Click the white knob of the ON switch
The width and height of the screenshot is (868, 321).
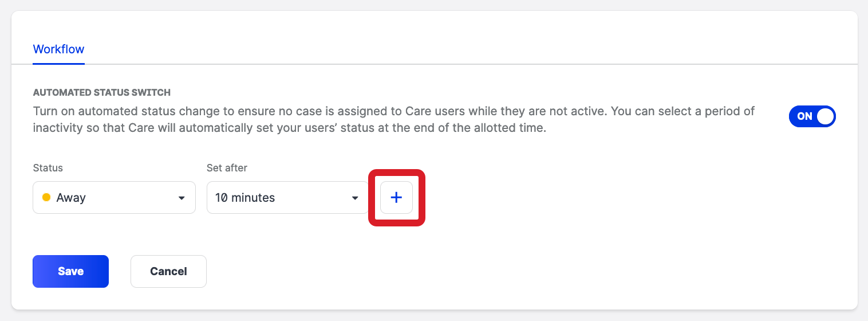click(x=824, y=116)
